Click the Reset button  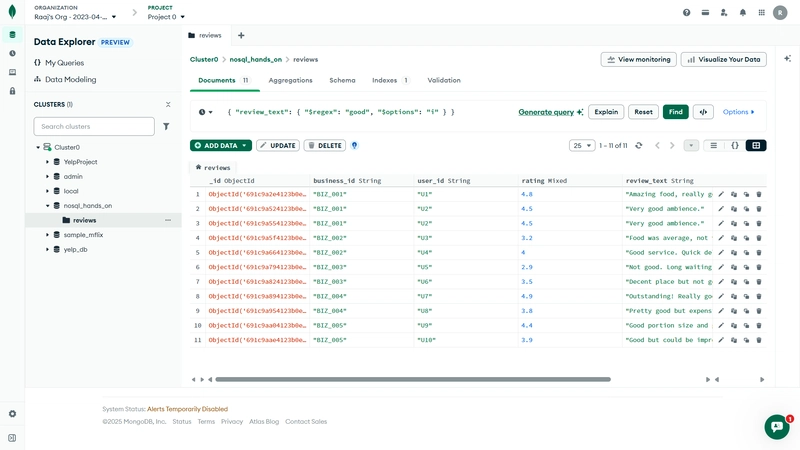pyautogui.click(x=643, y=112)
